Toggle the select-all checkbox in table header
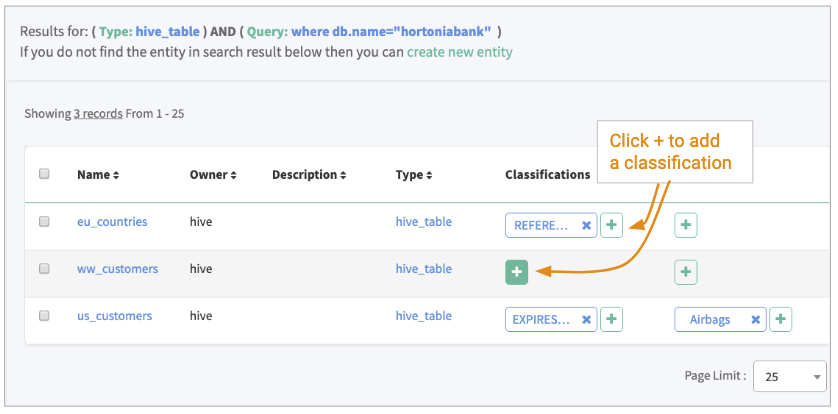Image resolution: width=838 pixels, height=414 pixels. click(44, 174)
